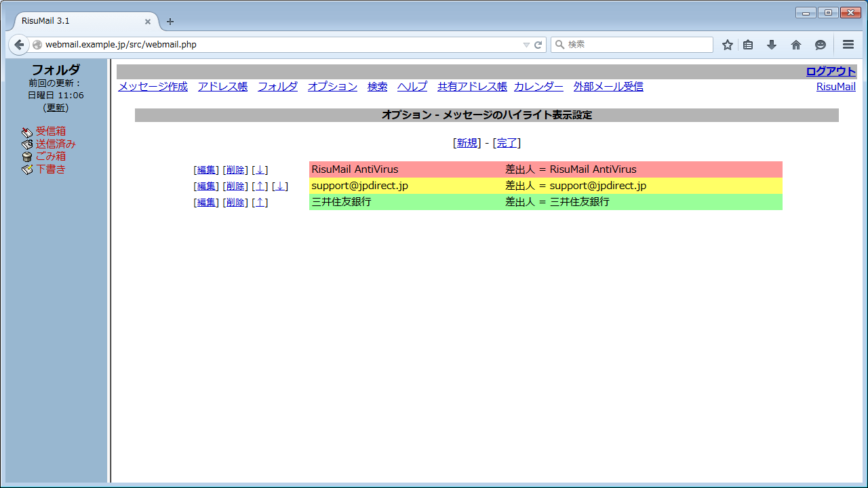Click the sent folder icon beside 送信済み
The height and width of the screenshot is (488, 868).
pos(27,144)
